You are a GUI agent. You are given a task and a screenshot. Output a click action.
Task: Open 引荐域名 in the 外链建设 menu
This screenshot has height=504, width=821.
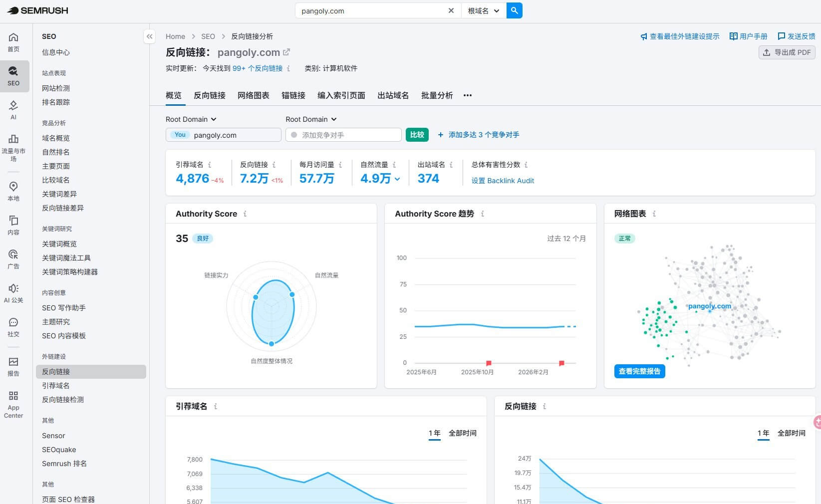coord(56,386)
